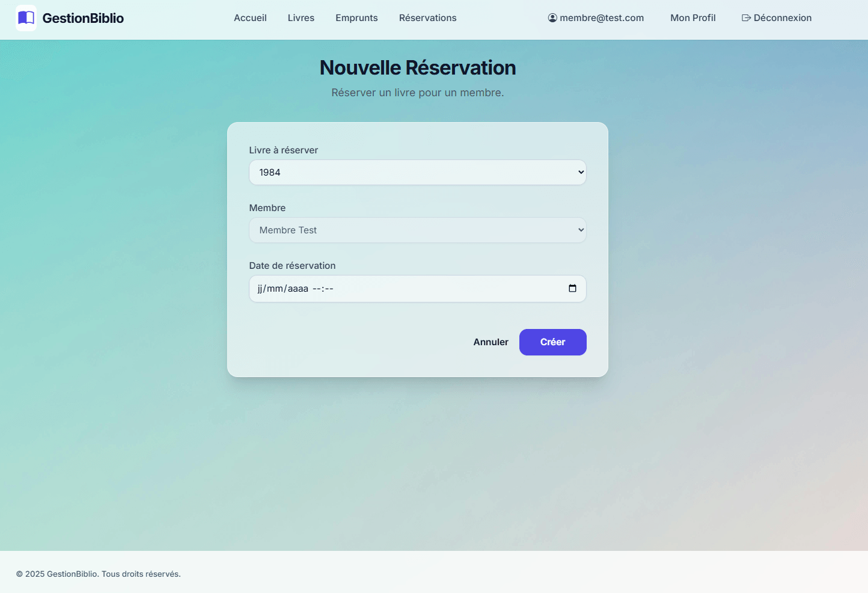
Task: Click the logout arrow icon
Action: coord(746,18)
